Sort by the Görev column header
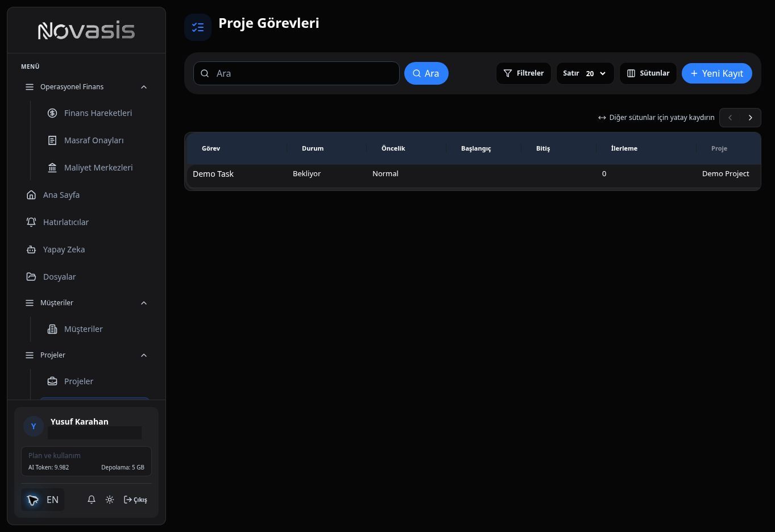This screenshot has width=775, height=532. pyautogui.click(x=211, y=148)
